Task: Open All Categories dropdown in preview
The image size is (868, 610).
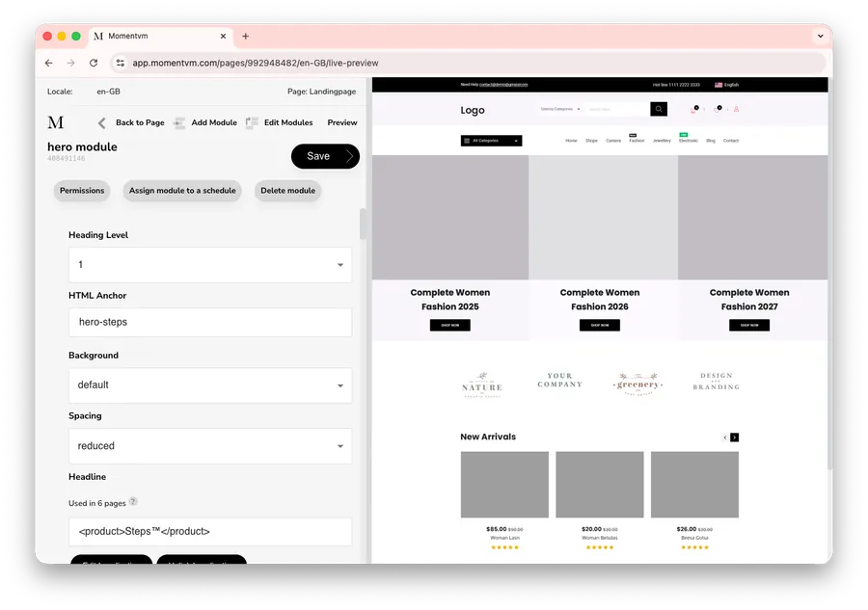Action: [x=491, y=141]
